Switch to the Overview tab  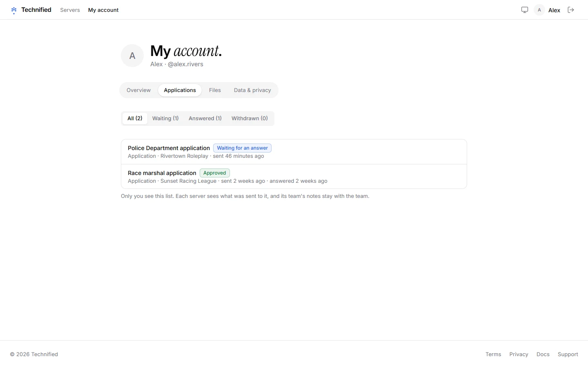[x=138, y=90]
